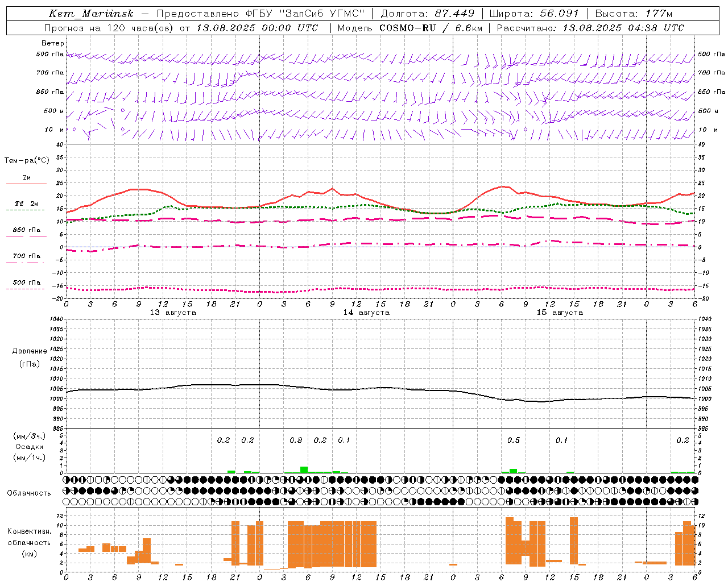The height and width of the screenshot is (582, 728).
Task: Click the 500 гПа temperature legend entry
Action: tap(26, 282)
